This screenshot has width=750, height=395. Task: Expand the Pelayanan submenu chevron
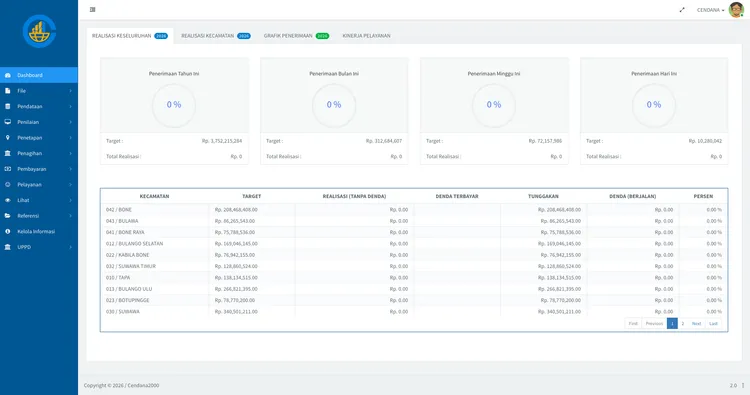tap(70, 185)
